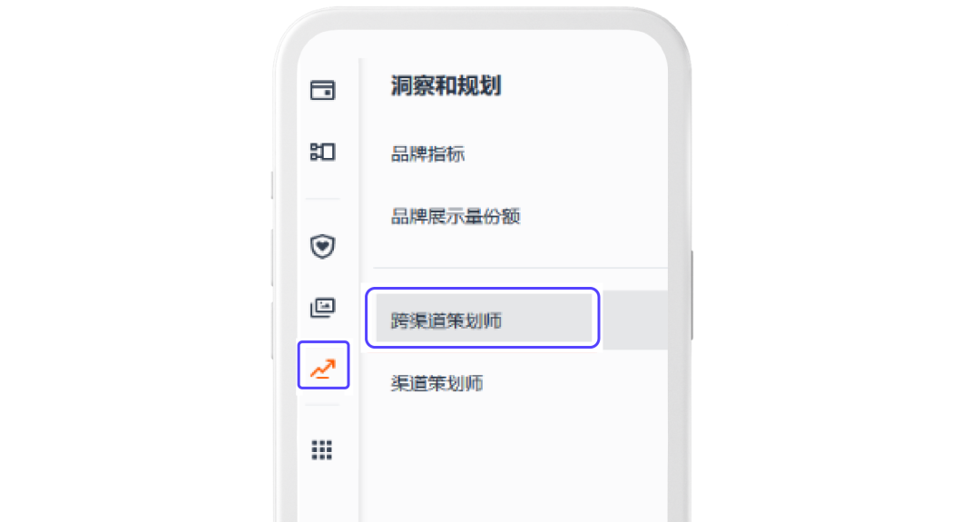
Task: Open the shield with heart icon
Action: tap(322, 246)
